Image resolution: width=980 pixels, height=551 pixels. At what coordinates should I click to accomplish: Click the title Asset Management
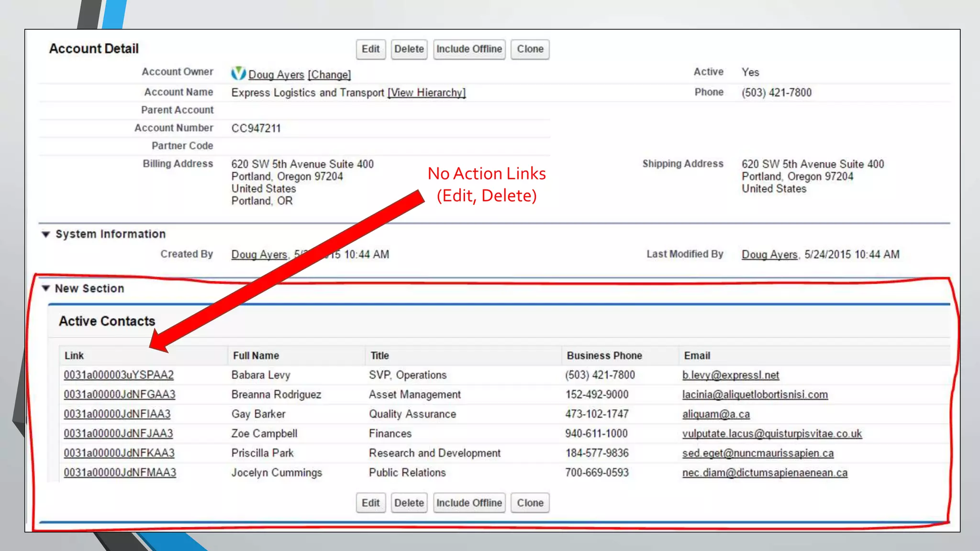[x=414, y=395]
